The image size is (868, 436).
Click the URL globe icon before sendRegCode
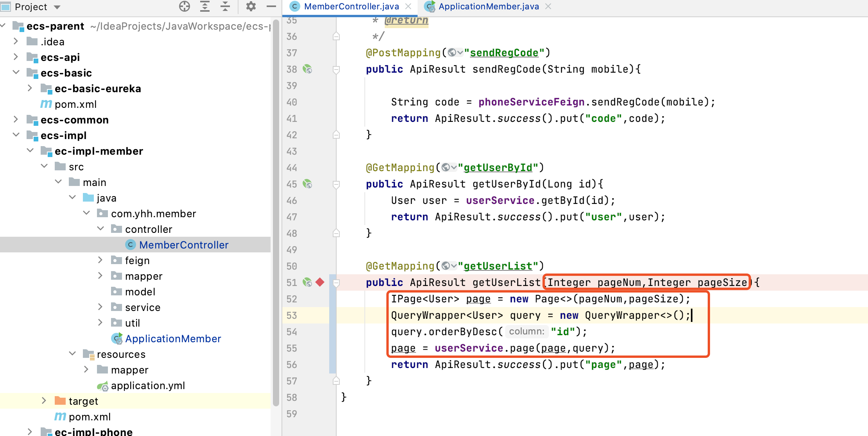click(x=452, y=52)
